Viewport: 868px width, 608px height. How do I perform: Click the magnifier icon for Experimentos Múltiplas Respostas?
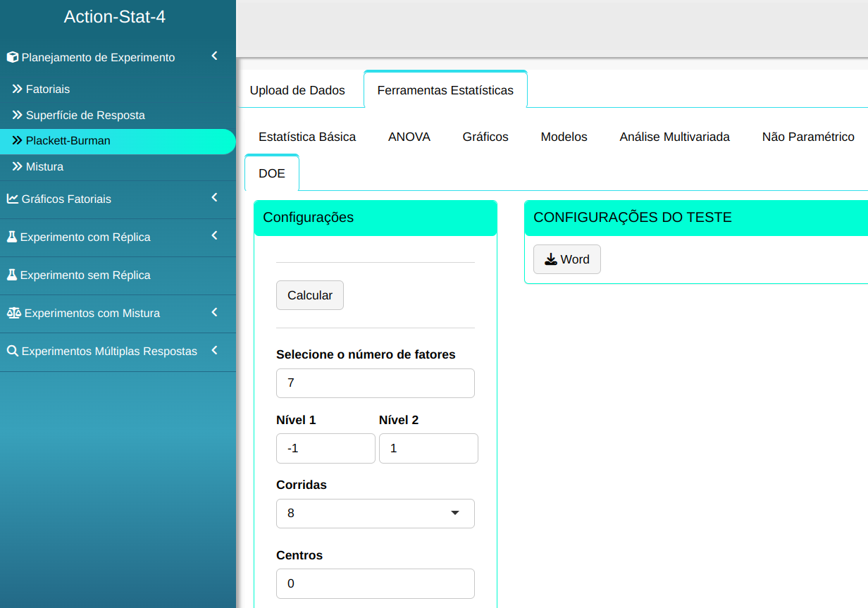(x=13, y=351)
